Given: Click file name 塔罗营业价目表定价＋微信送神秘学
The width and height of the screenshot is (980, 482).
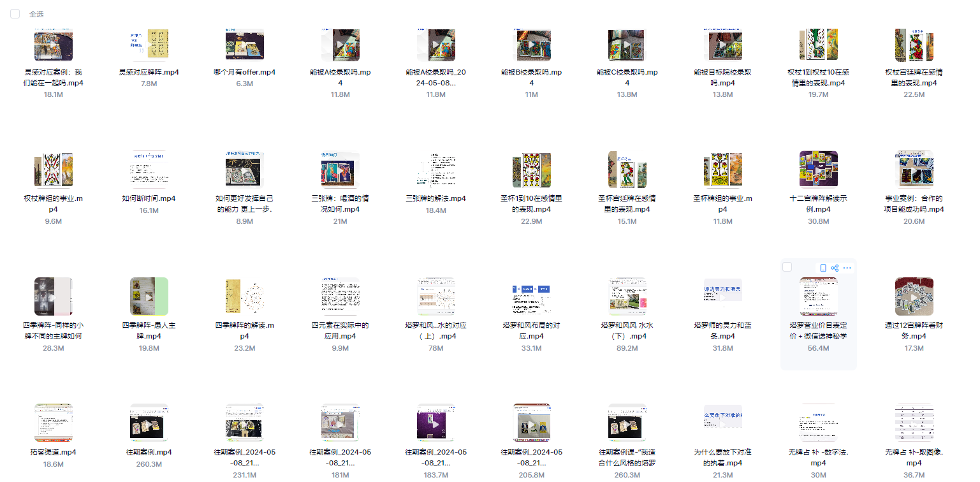Looking at the screenshot, I should pyautogui.click(x=819, y=330).
